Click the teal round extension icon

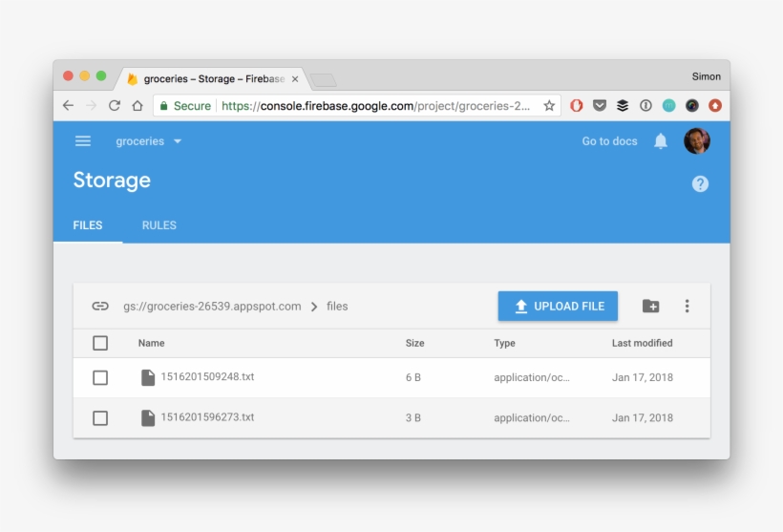pos(668,105)
